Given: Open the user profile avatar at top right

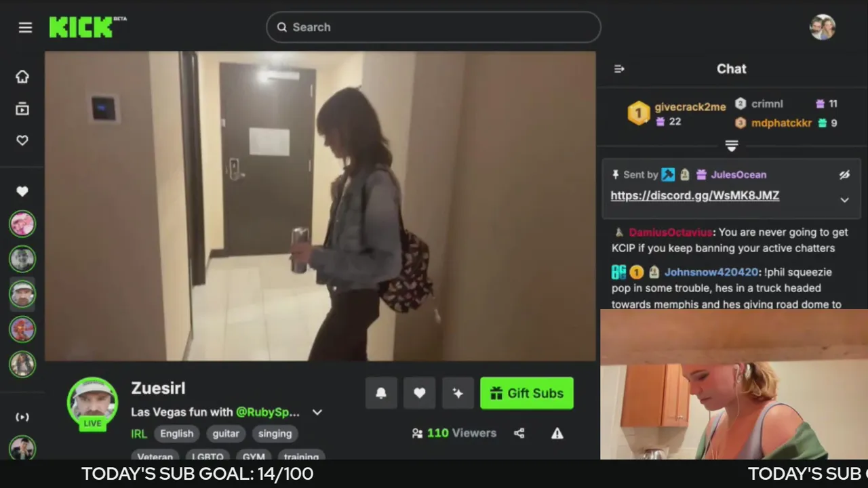Looking at the screenshot, I should [x=823, y=27].
